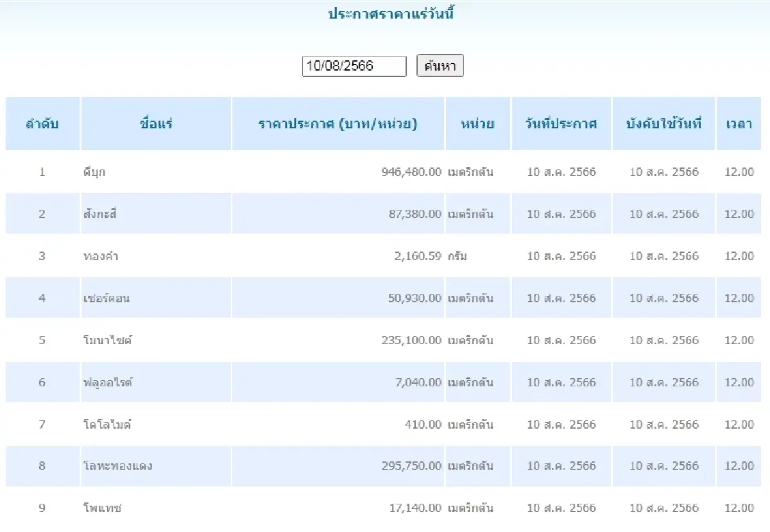Select the mineral name โลหะทองแดง
Image resolution: width=770 pixels, height=532 pixels.
tap(118, 467)
